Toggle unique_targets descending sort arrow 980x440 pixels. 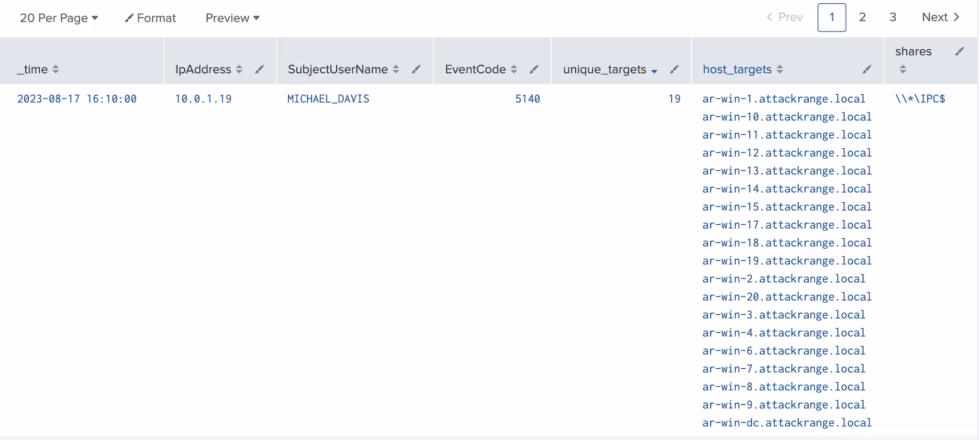pyautogui.click(x=654, y=70)
